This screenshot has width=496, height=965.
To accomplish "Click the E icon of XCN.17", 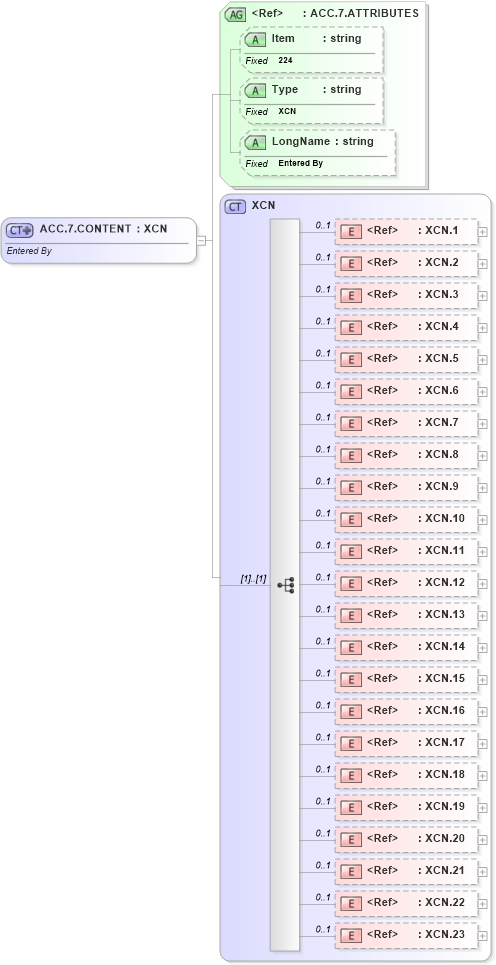I will (351, 744).
